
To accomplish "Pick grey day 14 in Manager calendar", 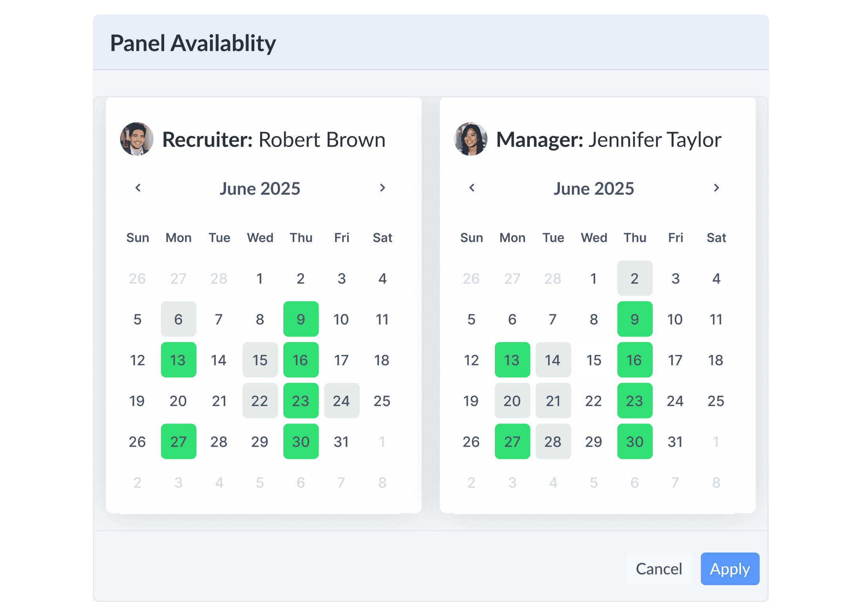I will 553,360.
